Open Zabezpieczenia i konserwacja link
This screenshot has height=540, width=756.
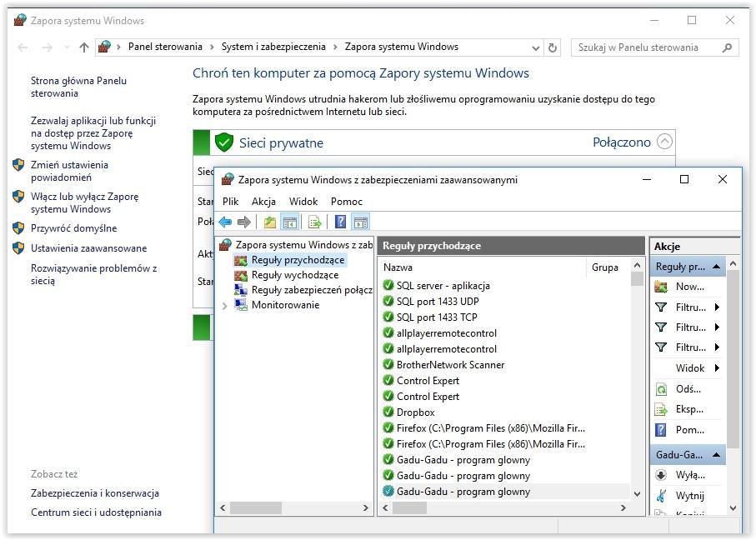(x=94, y=493)
